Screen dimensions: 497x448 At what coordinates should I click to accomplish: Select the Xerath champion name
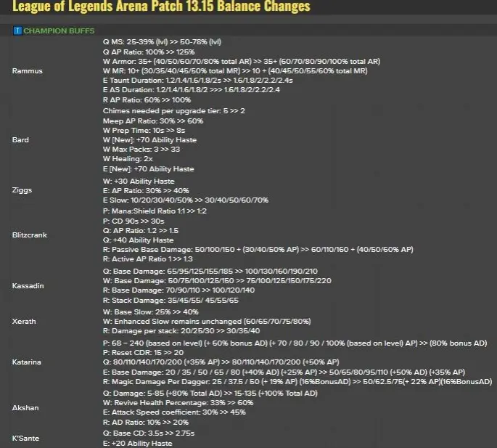[24, 322]
